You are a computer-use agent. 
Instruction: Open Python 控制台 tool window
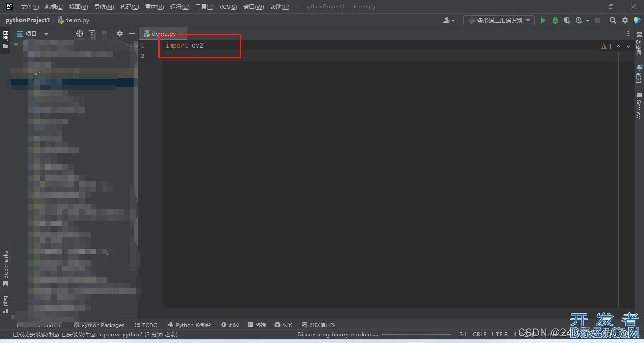click(190, 325)
